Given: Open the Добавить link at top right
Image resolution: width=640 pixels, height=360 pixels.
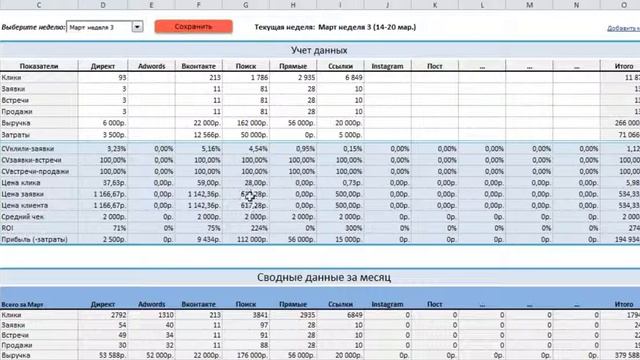Looking at the screenshot, I should tap(623, 28).
